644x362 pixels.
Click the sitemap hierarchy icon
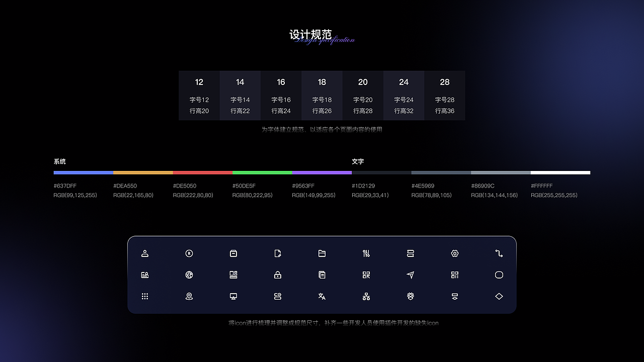pyautogui.click(x=366, y=296)
